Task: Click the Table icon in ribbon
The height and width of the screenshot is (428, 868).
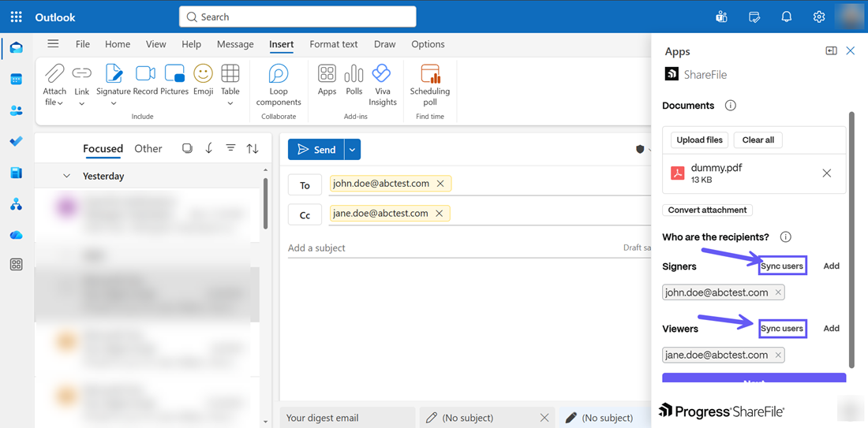Action: pyautogui.click(x=230, y=73)
